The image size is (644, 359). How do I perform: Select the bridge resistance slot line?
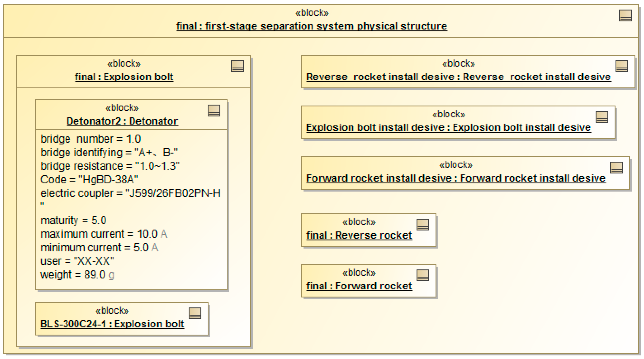(110, 166)
